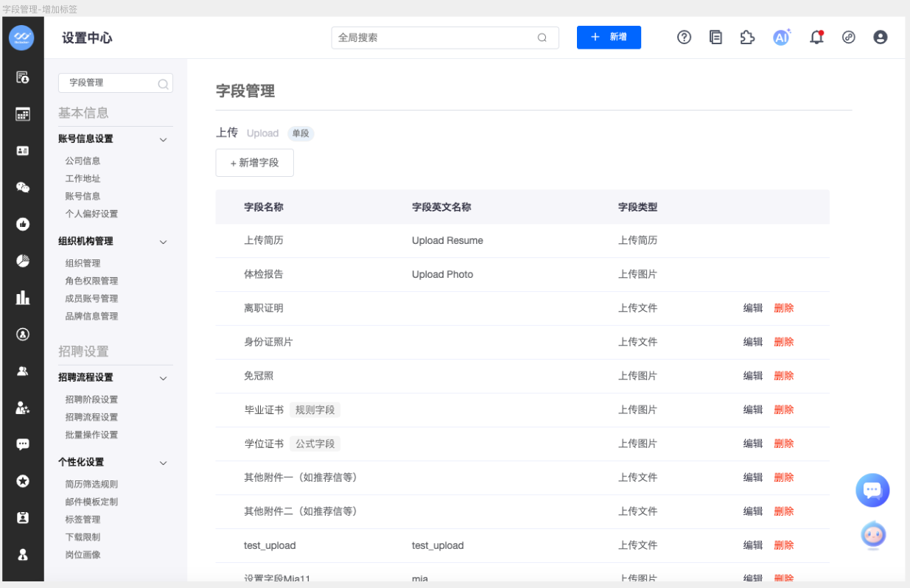Collapse the 个性化设置 section
This screenshot has width=910, height=588.
pyautogui.click(x=164, y=463)
